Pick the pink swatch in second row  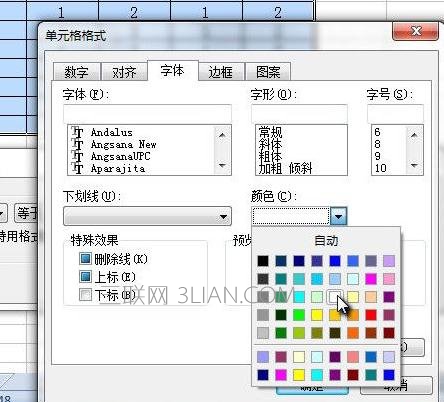[x=389, y=279]
